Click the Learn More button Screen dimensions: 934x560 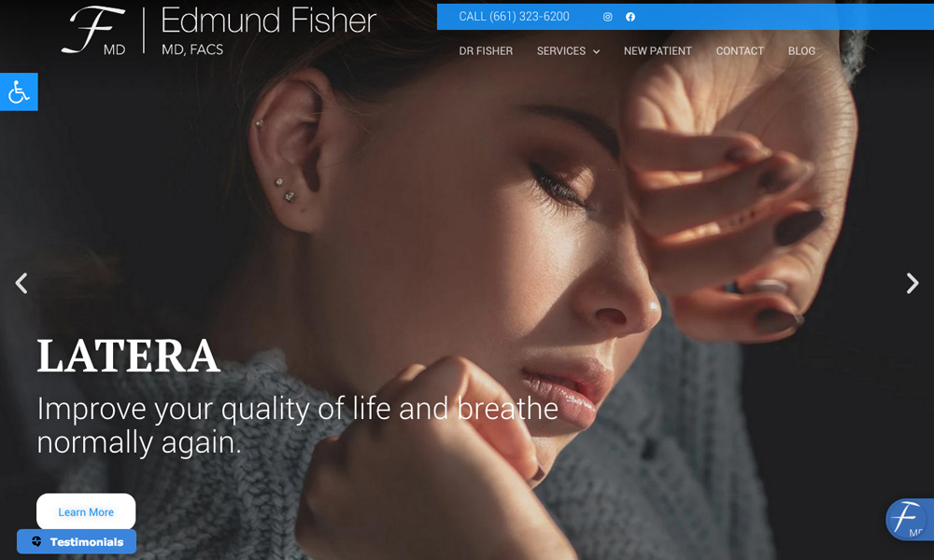pyautogui.click(x=86, y=511)
